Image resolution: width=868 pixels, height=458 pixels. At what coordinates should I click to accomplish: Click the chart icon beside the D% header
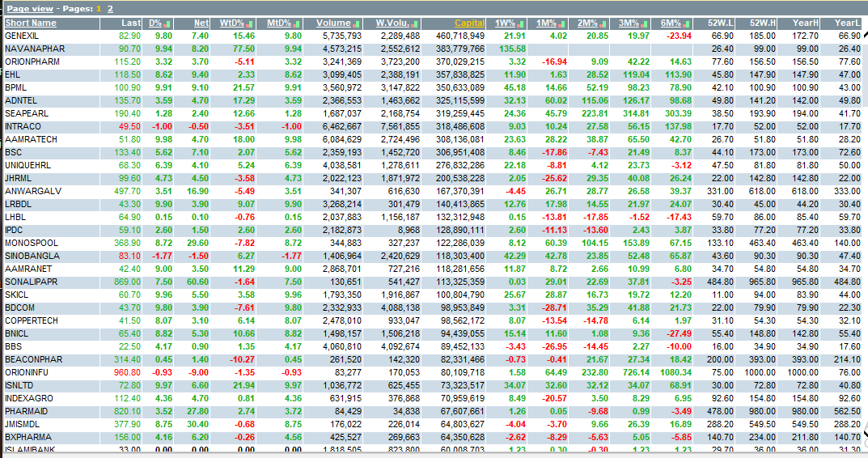click(x=167, y=23)
